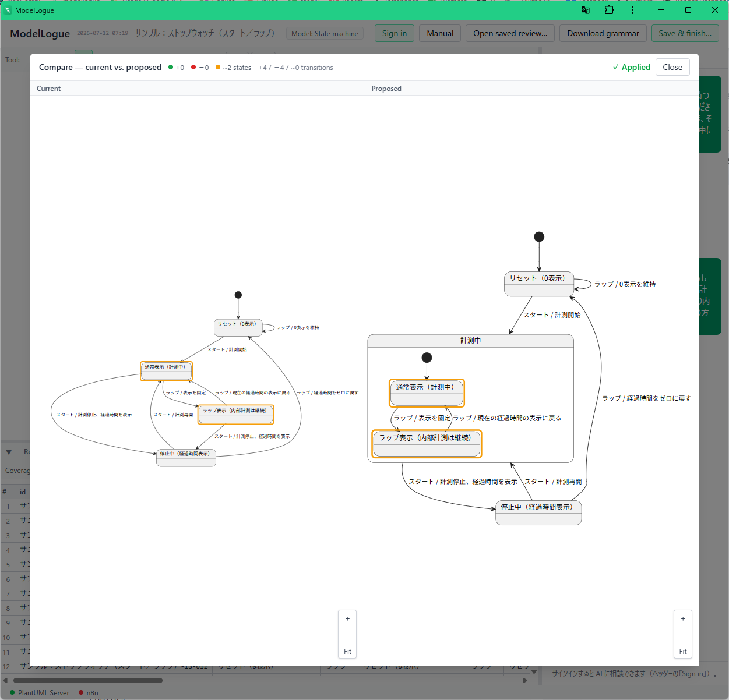The width and height of the screenshot is (729, 700).
Task: Click the Applied status indicator
Action: 631,67
